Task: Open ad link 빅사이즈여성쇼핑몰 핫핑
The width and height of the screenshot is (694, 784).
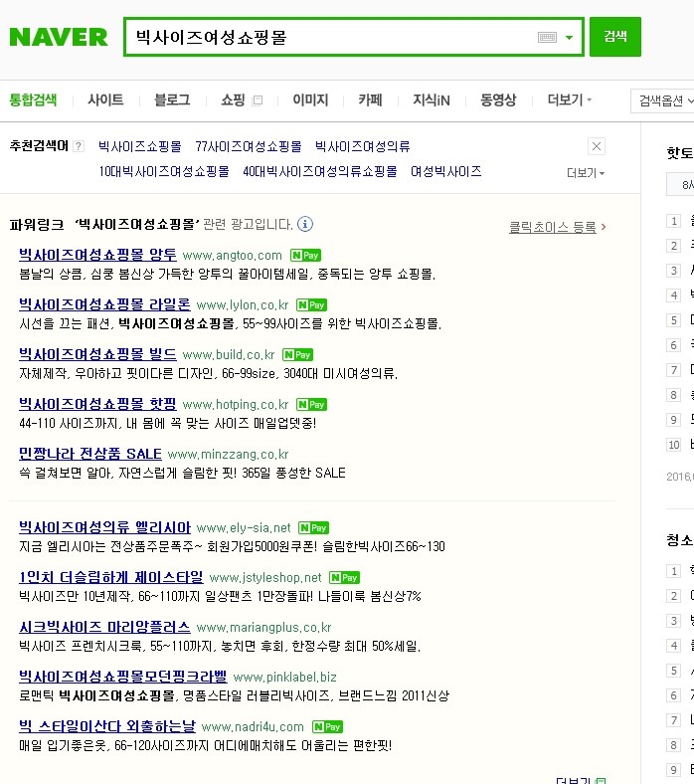Action: click(x=97, y=404)
